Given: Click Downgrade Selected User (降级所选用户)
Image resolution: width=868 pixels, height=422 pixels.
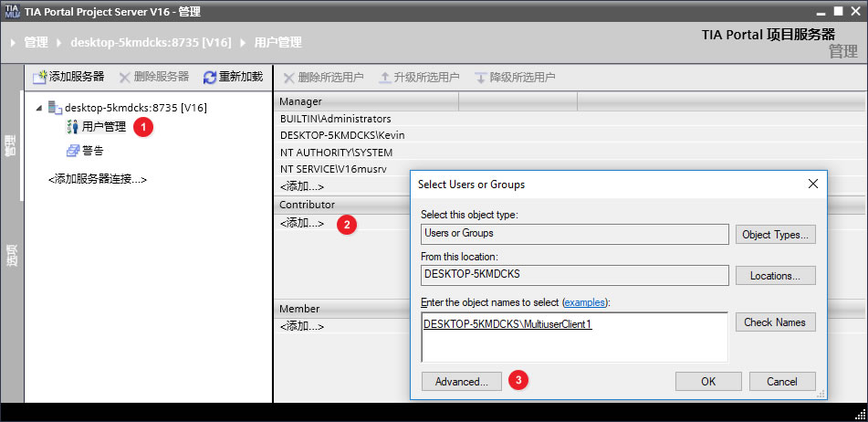Looking at the screenshot, I should tap(515, 78).
